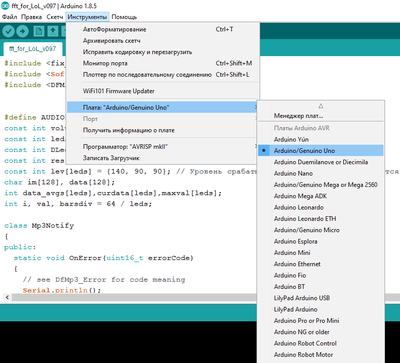The image size is (400, 363).
Task: Select the Arduino BT board
Action: click(x=321, y=287)
